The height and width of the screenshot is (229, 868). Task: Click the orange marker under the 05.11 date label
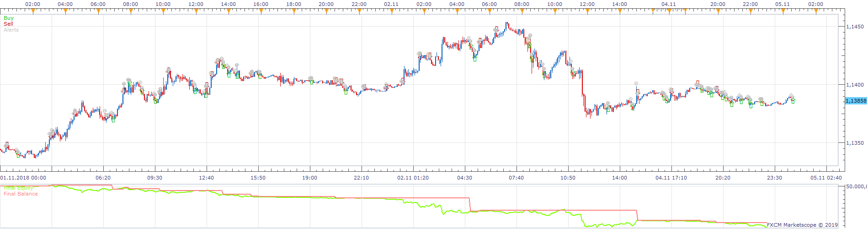click(x=783, y=11)
